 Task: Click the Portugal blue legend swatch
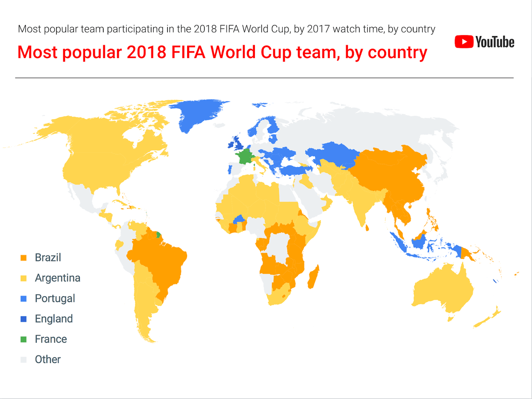[x=24, y=298]
